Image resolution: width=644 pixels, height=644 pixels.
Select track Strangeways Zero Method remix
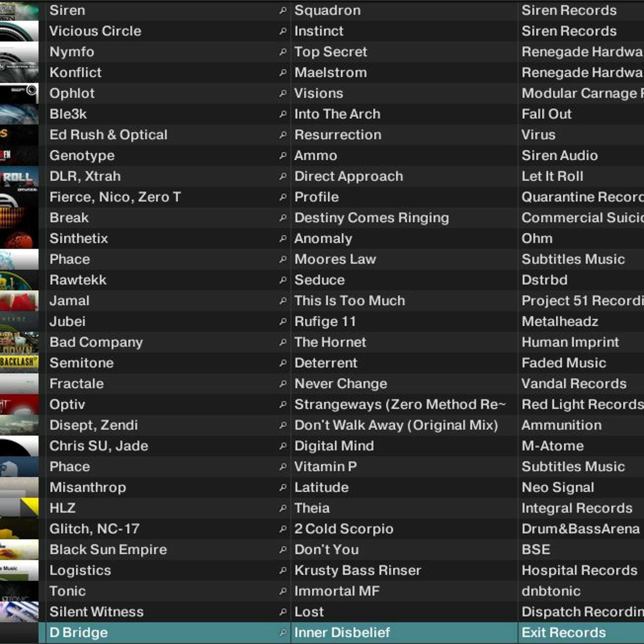(400, 405)
